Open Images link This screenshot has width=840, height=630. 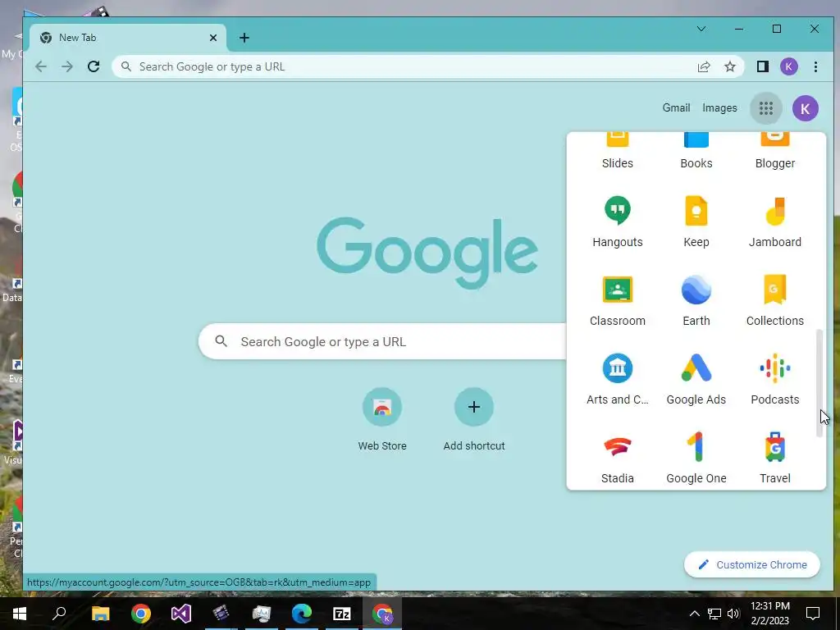(x=719, y=107)
